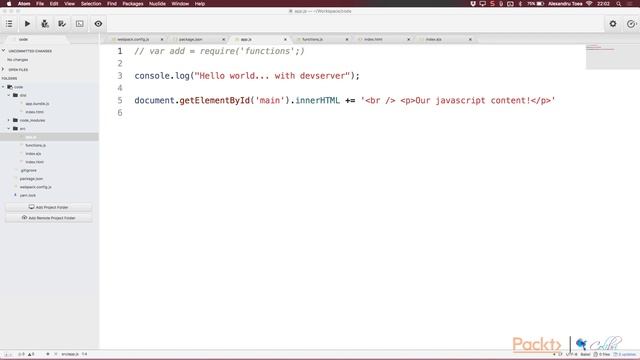640x360 pixels.
Task: Select yarn.lock in file tree
Action: (27, 195)
